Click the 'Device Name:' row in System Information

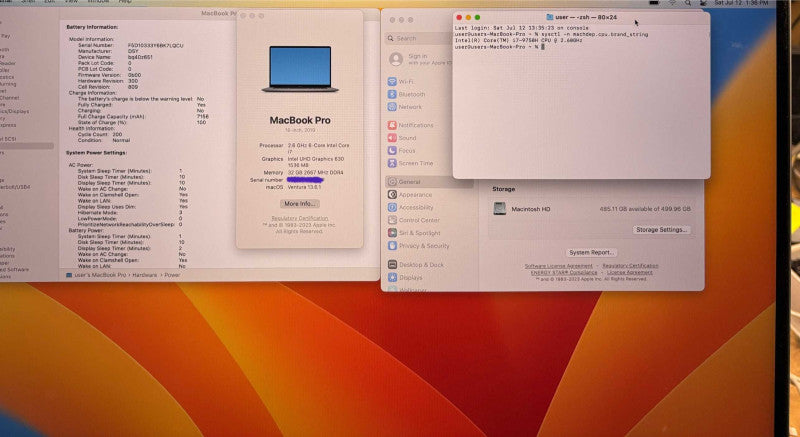tap(115, 57)
